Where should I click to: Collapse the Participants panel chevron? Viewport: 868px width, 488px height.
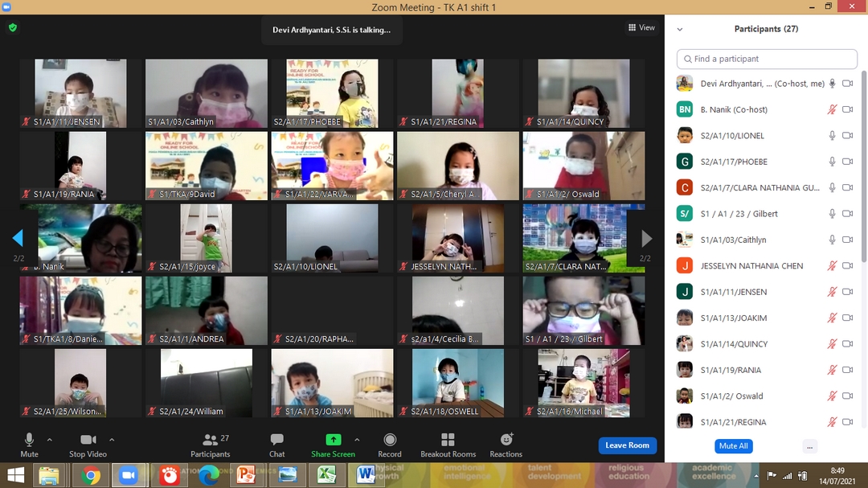coord(680,29)
